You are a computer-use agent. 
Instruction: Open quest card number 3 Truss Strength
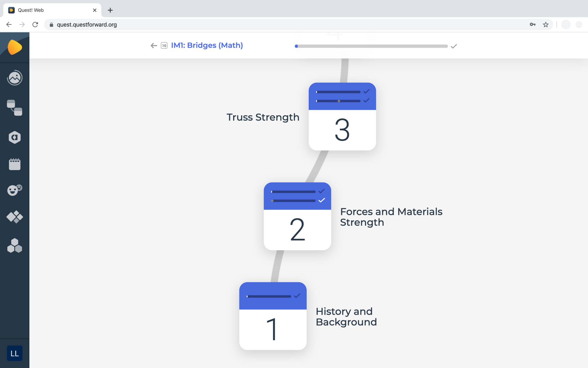pyautogui.click(x=342, y=117)
